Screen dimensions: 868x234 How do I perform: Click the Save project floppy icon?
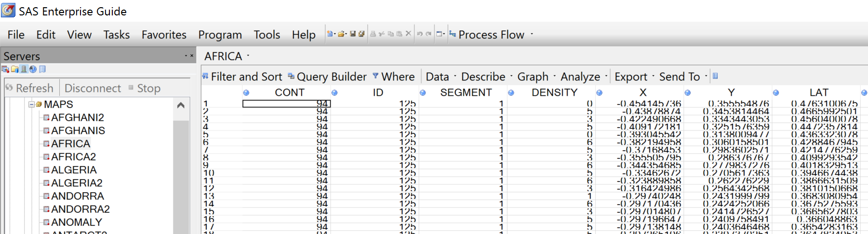[353, 34]
